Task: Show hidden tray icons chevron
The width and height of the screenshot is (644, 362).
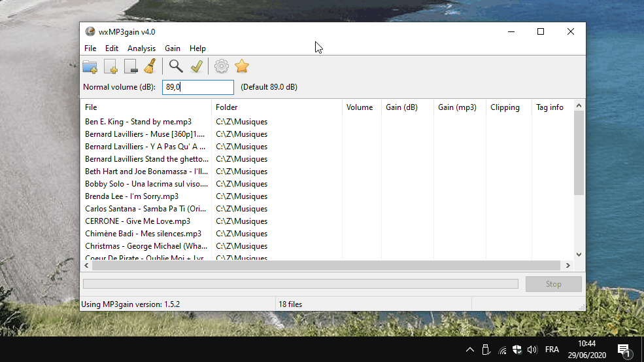Action: (470, 350)
